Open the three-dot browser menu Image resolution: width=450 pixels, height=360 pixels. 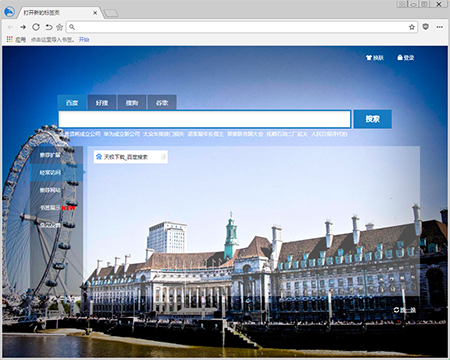pos(440,27)
